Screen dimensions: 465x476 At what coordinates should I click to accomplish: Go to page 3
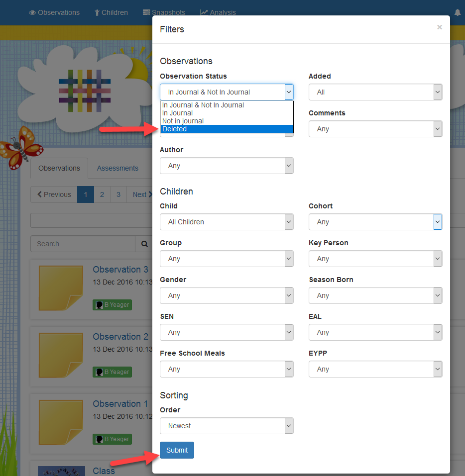tap(118, 194)
